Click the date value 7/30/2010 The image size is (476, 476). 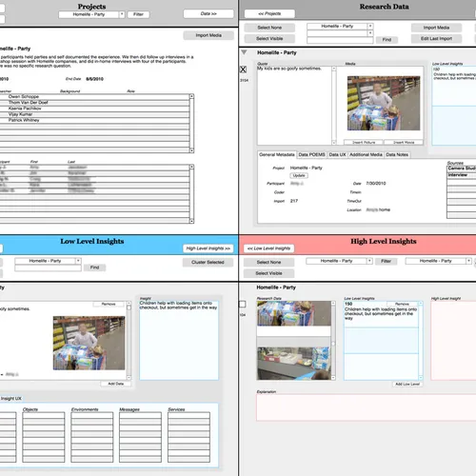[376, 184]
